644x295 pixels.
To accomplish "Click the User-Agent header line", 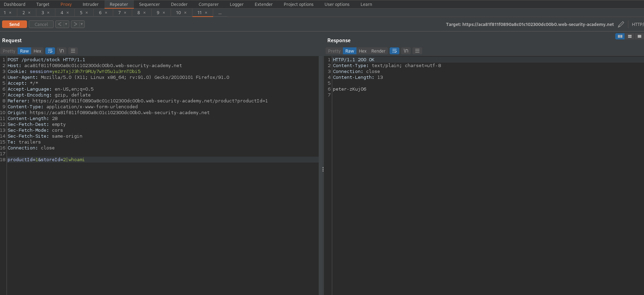I will click(118, 77).
